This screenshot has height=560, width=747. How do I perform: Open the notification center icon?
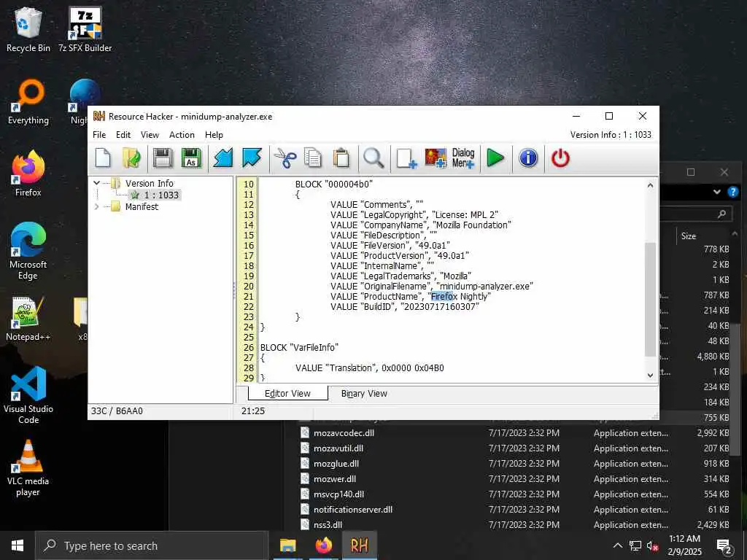pos(724,545)
